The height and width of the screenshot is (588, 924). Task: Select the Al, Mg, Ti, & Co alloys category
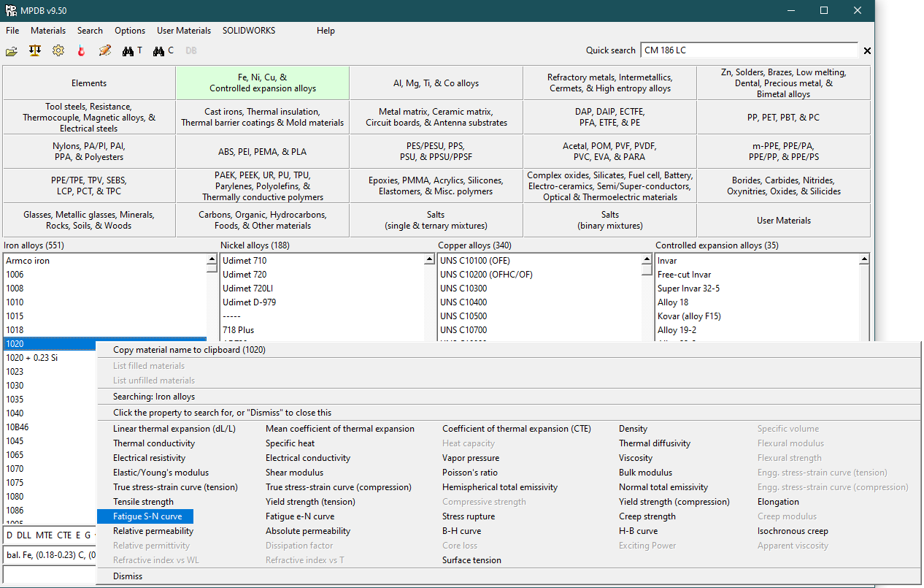click(436, 83)
